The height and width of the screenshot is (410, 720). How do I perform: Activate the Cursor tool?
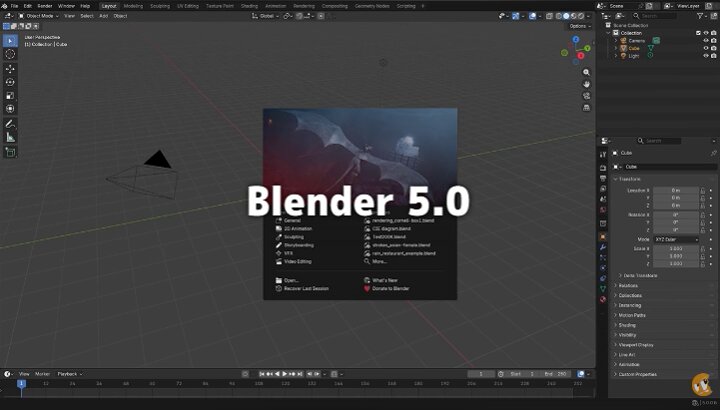tap(10, 54)
